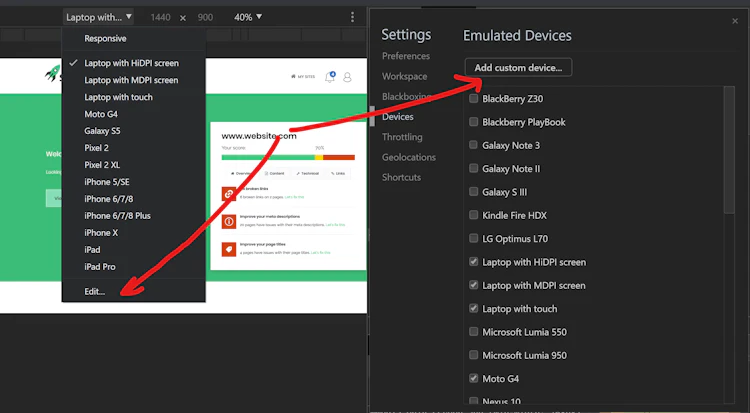Click the 1440 width input field
The width and height of the screenshot is (750, 413).
pyautogui.click(x=160, y=17)
